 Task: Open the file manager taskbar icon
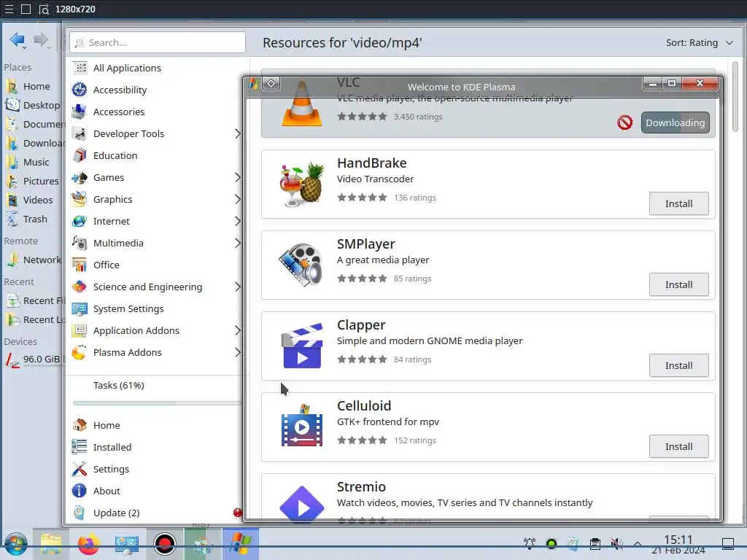click(51, 544)
